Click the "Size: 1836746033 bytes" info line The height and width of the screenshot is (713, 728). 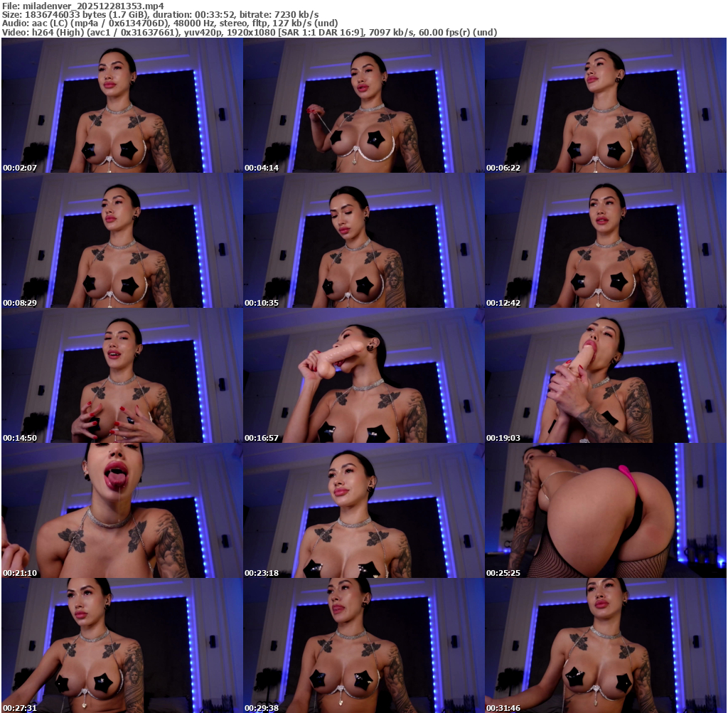point(160,14)
